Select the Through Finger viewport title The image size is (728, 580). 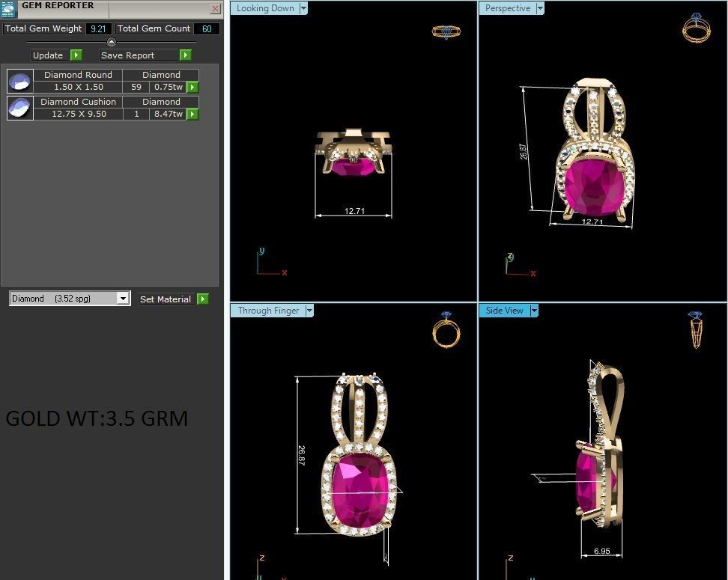tap(268, 311)
